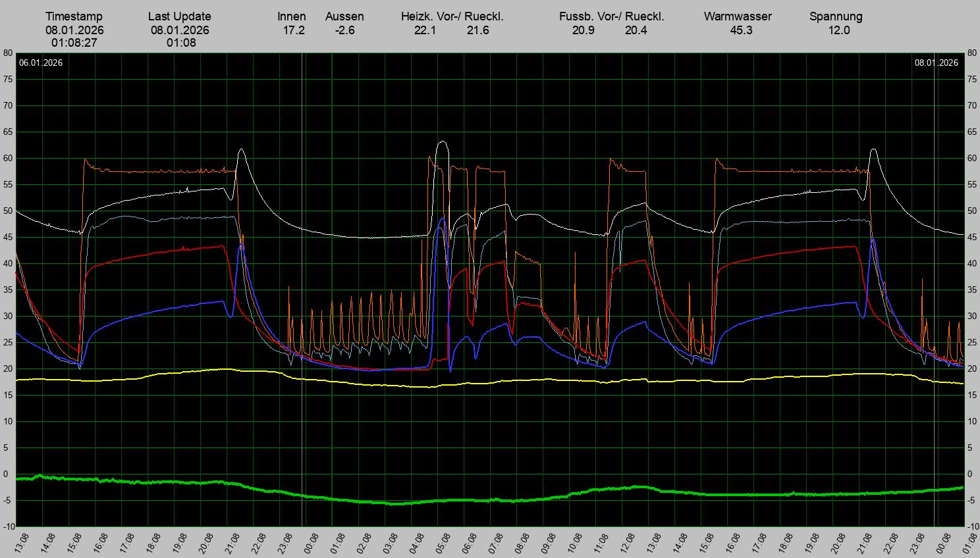Click the Spannung label
Screen dimensions: 980x558
pos(835,16)
